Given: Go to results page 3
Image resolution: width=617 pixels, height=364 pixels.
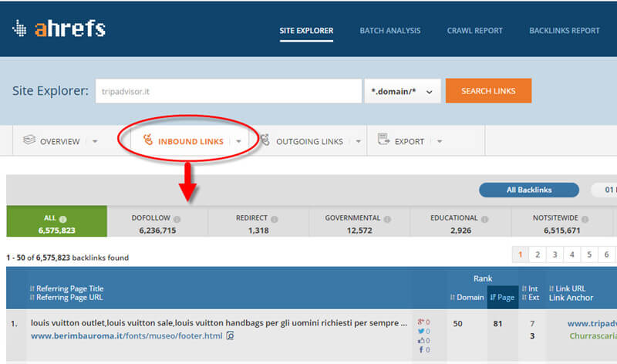Looking at the screenshot, I should pyautogui.click(x=555, y=254).
